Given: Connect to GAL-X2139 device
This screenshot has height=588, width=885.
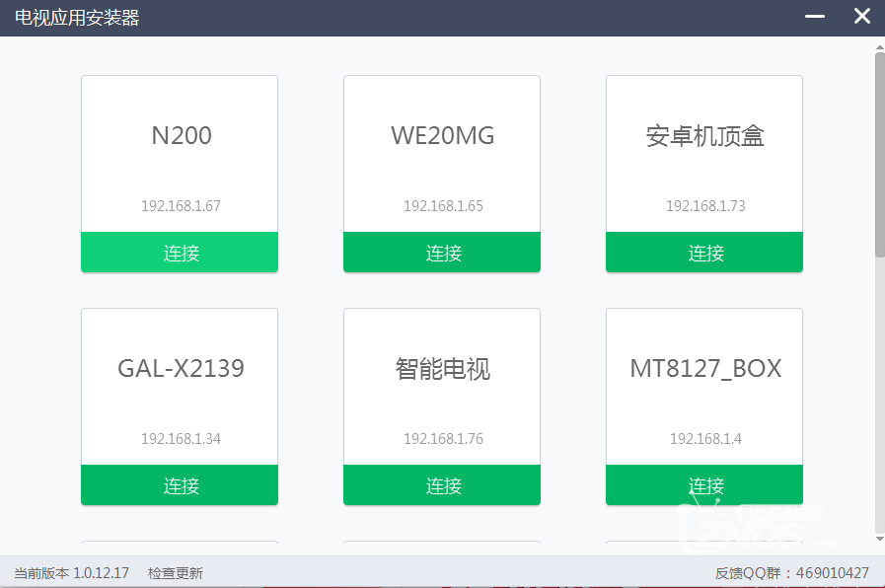Looking at the screenshot, I should 180,484.
